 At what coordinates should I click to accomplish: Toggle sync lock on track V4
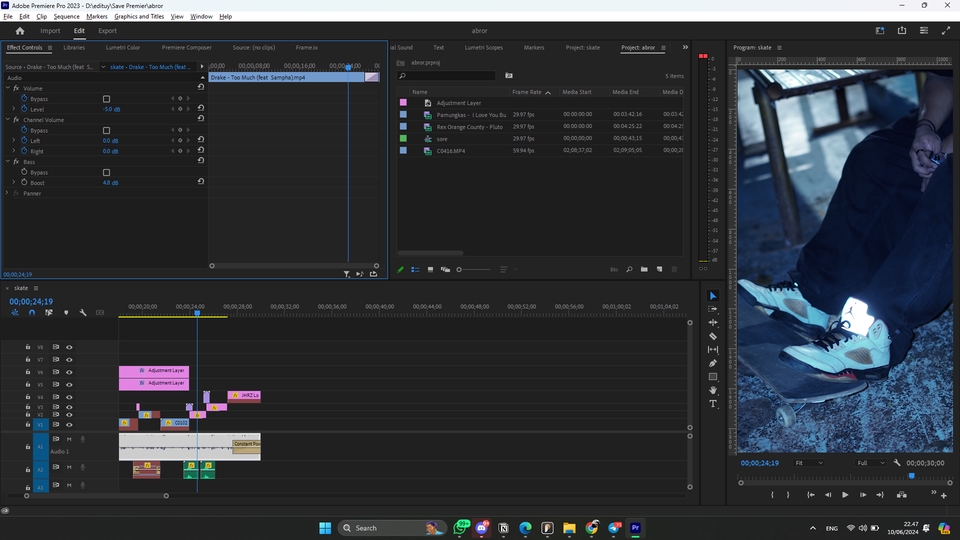coord(56,397)
